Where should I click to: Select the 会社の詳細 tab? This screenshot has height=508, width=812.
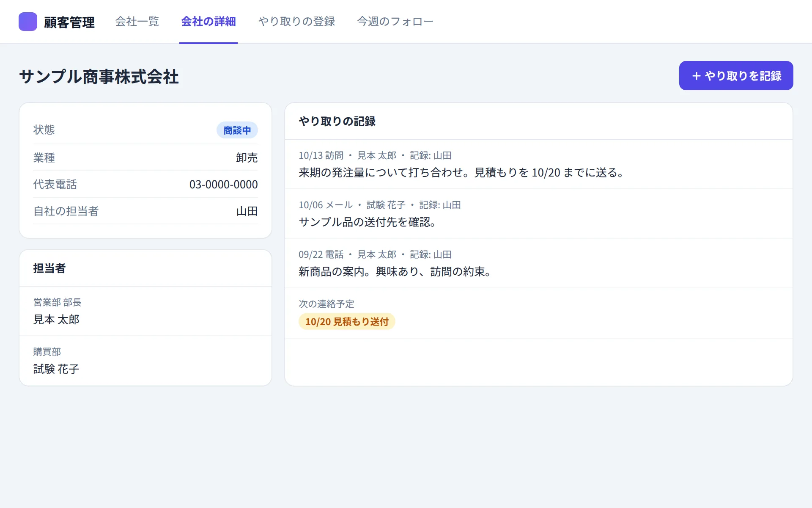pyautogui.click(x=208, y=22)
